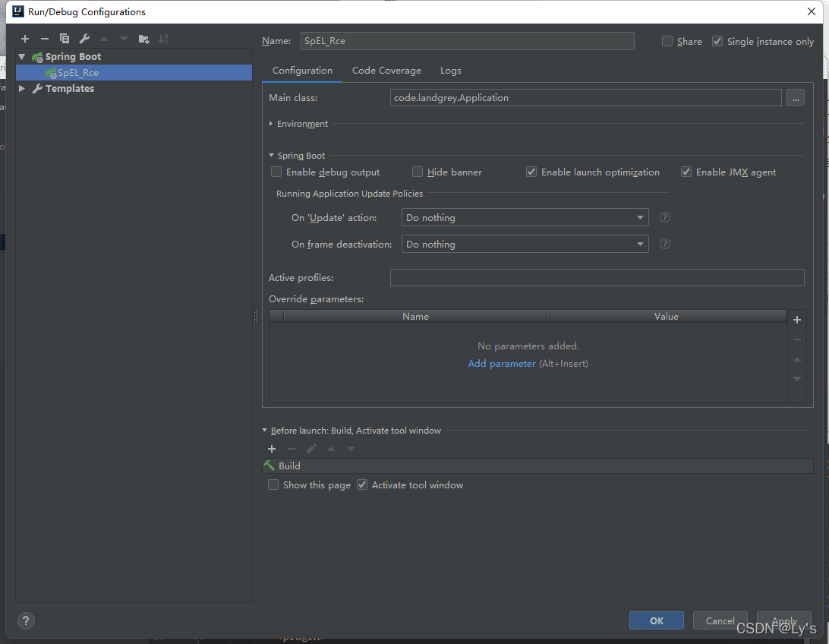Viewport: 829px width, 644px height.
Task: Move before launch task down
Action: [x=351, y=449]
